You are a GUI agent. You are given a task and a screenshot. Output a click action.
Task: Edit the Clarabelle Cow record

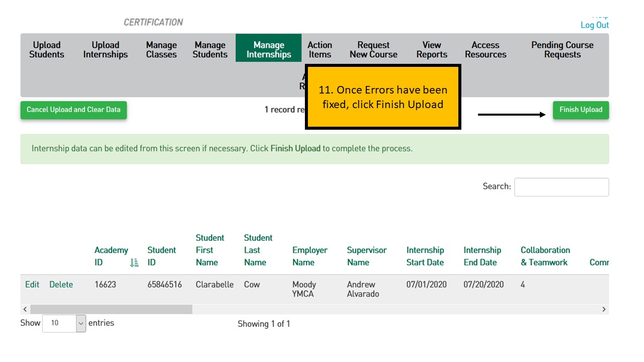32,285
